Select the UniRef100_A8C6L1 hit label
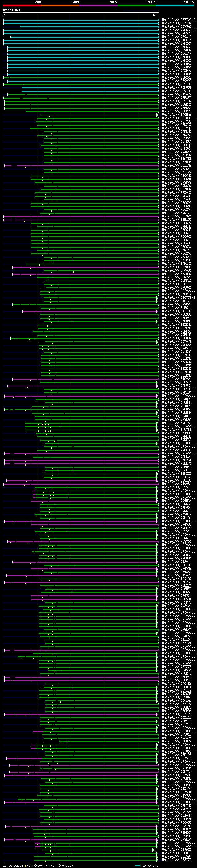The height and width of the screenshot is (868, 197). click(176, 233)
